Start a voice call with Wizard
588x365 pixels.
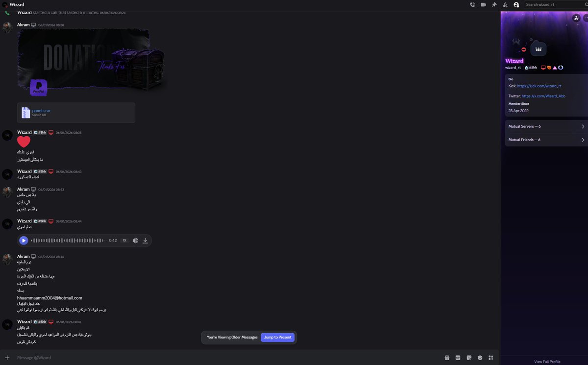pyautogui.click(x=472, y=4)
